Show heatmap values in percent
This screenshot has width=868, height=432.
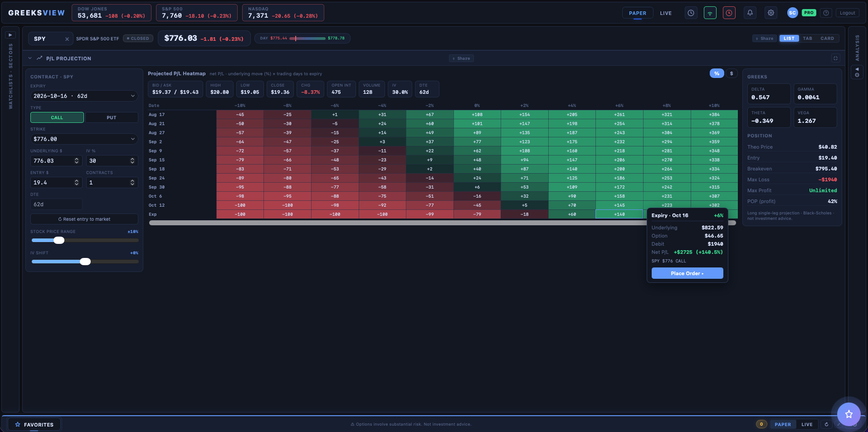[x=717, y=73]
